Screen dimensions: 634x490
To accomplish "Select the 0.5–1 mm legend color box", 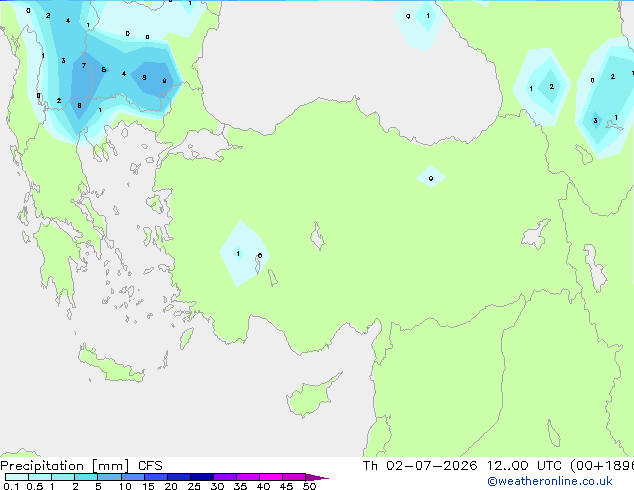I will tap(40, 477).
